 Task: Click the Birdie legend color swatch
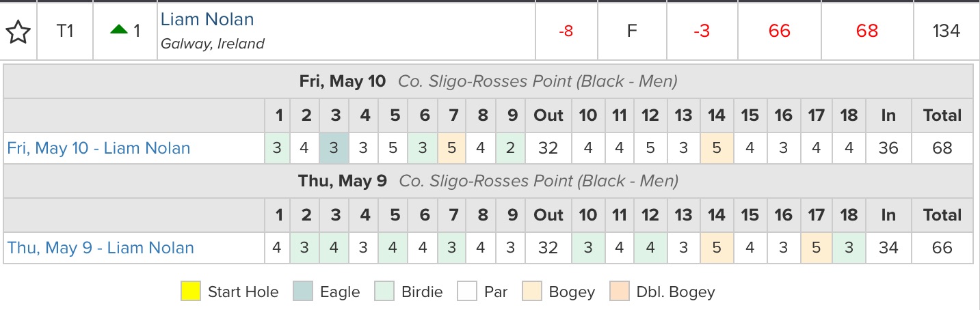[384, 292]
